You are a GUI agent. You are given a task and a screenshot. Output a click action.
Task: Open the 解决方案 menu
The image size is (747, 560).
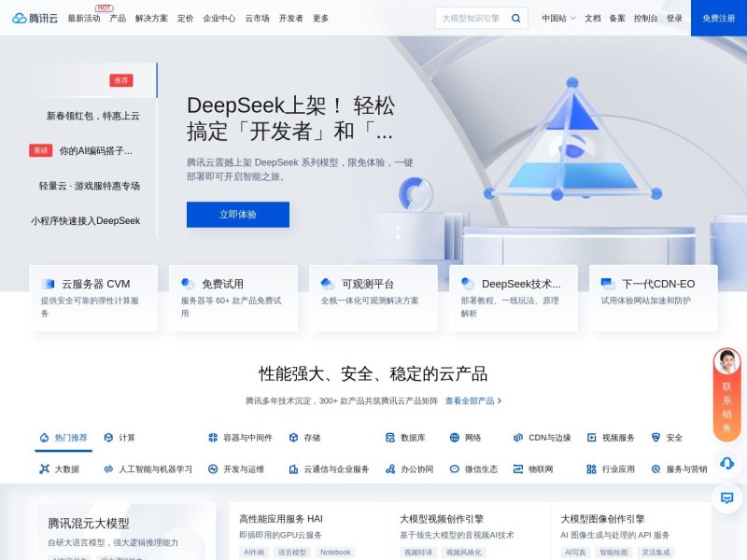tap(151, 18)
